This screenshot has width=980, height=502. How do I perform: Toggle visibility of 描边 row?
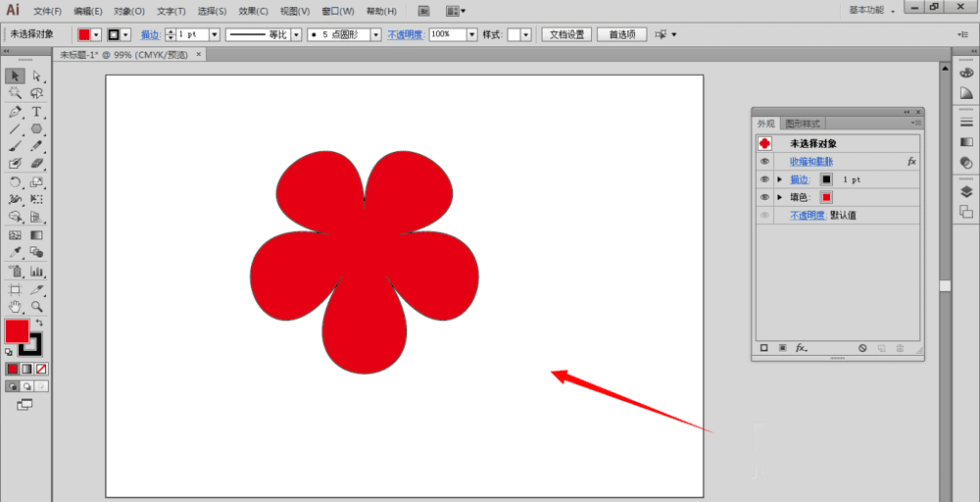pyautogui.click(x=765, y=179)
